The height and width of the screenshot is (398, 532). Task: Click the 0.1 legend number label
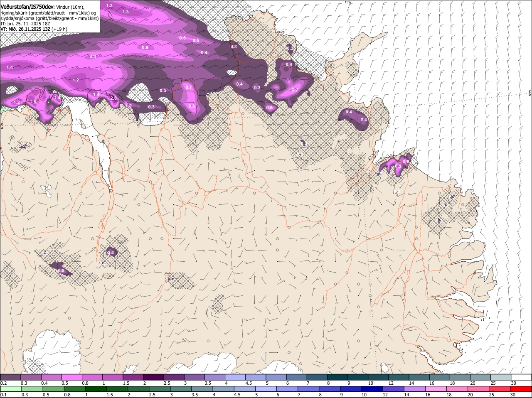pyautogui.click(x=4, y=394)
